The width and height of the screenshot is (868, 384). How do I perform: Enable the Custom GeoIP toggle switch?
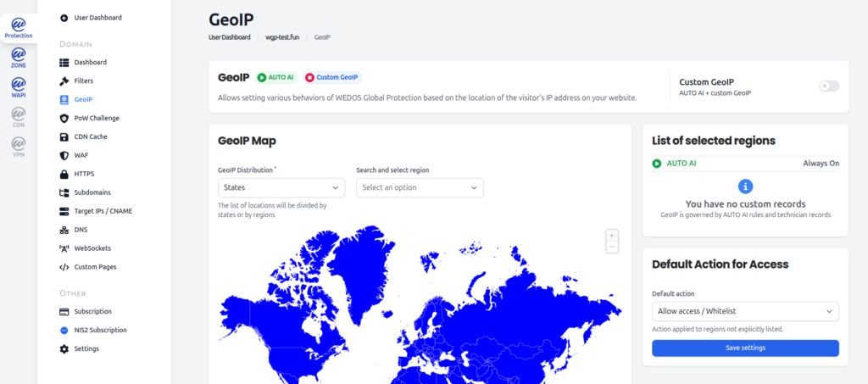pyautogui.click(x=829, y=86)
